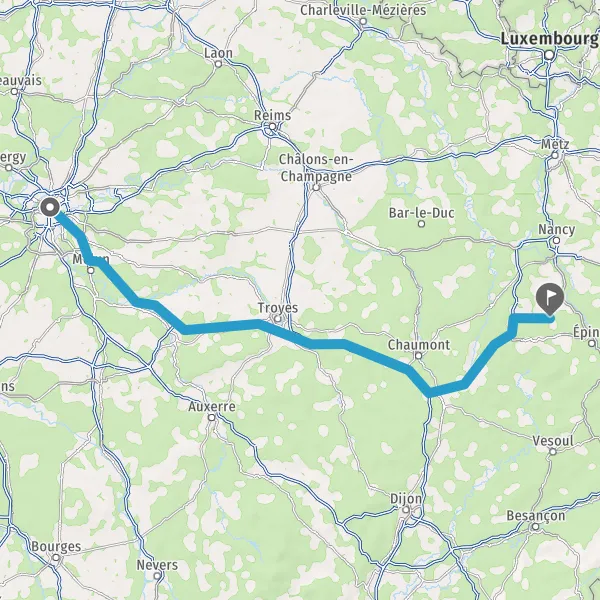600x600 pixels.
Task: Click the Dijon city marker
Action: [x=406, y=510]
